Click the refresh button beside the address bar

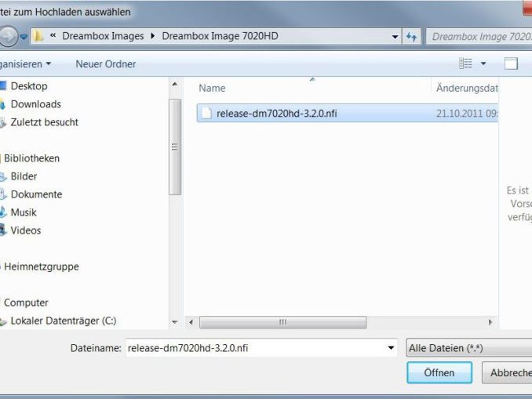coord(411,37)
